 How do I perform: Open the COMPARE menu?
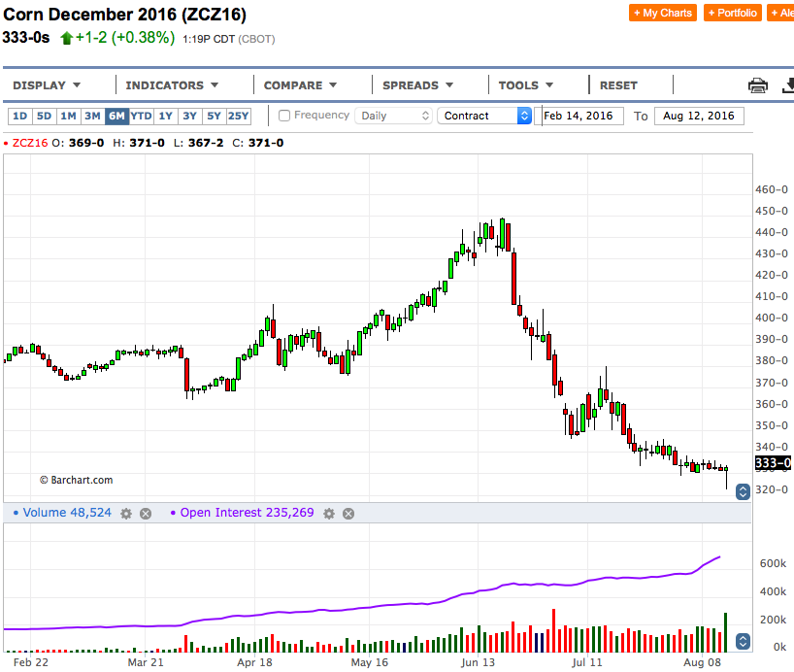point(300,85)
